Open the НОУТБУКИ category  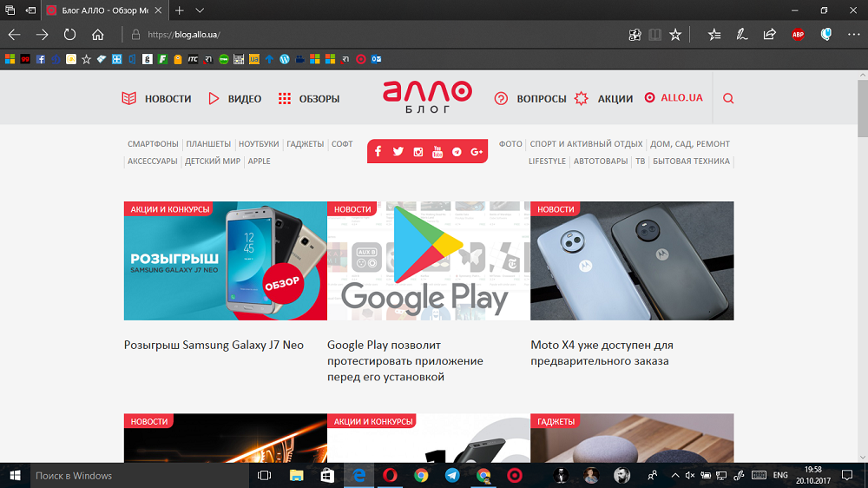click(259, 144)
